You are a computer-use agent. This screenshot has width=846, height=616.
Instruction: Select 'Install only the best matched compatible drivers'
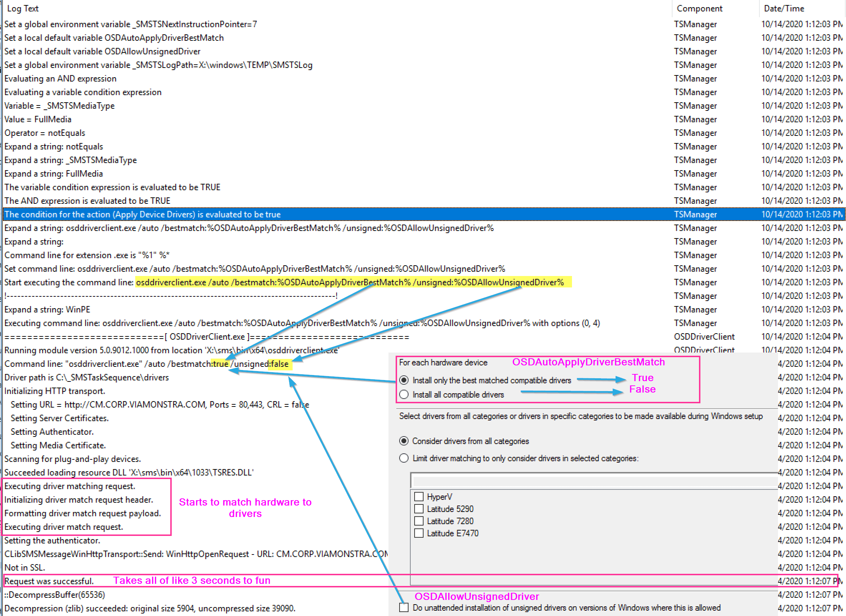point(404,380)
